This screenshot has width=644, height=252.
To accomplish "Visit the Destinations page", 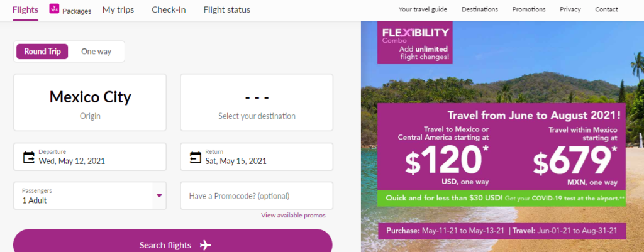I will (x=479, y=10).
